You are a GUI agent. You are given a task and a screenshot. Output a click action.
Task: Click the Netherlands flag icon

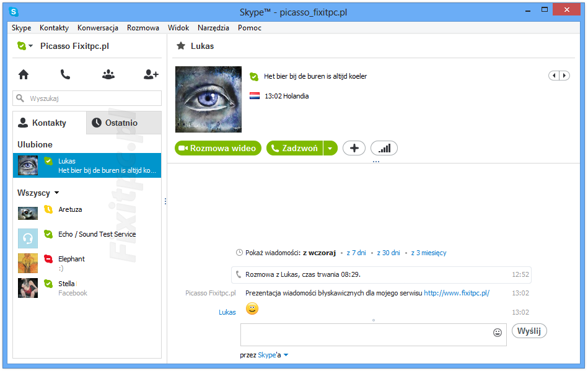(255, 96)
